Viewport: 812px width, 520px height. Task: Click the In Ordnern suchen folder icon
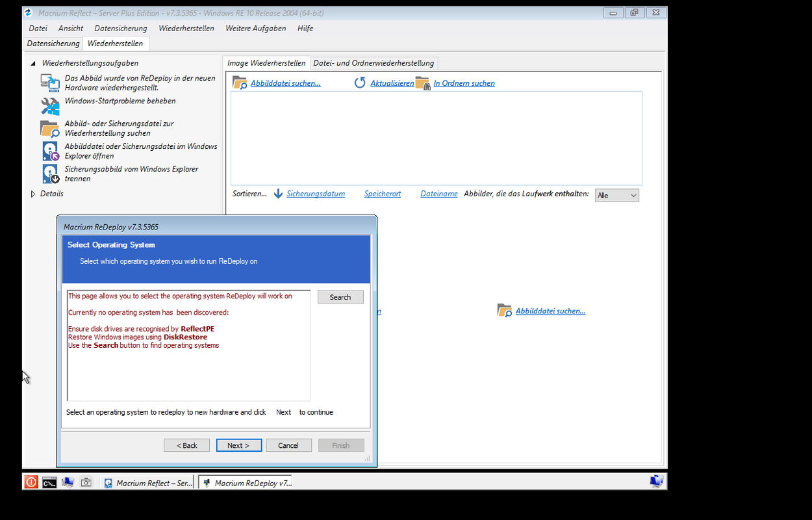pyautogui.click(x=423, y=83)
